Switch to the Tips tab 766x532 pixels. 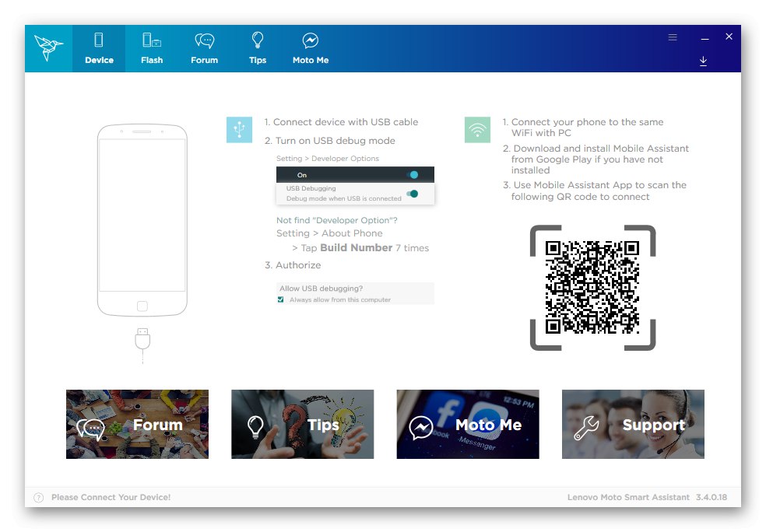click(x=258, y=48)
